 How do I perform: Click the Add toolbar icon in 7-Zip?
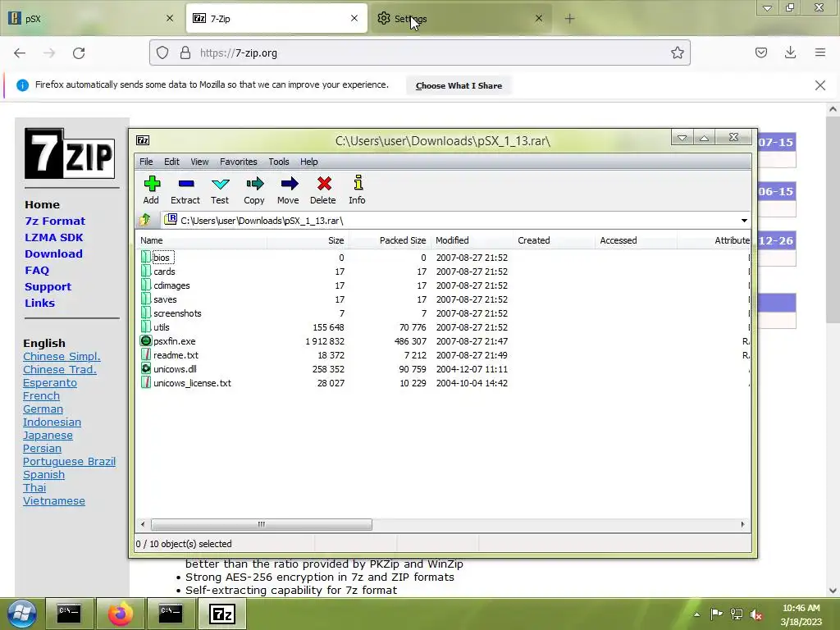pos(152,184)
